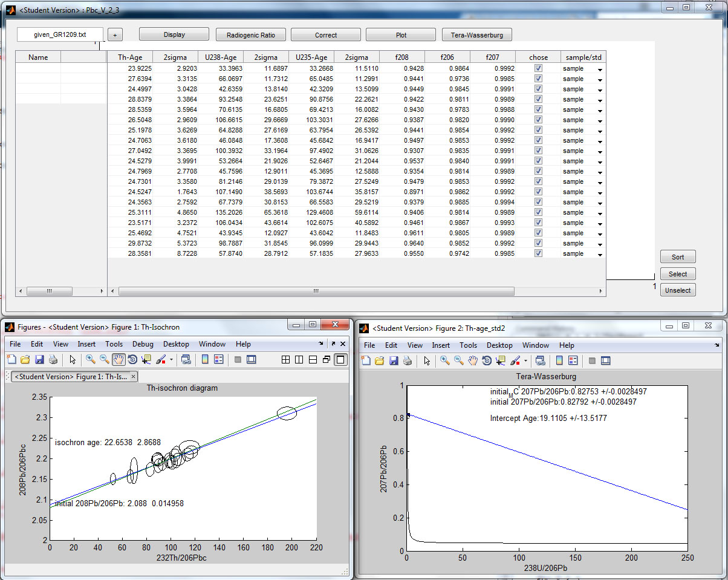
Task: Open brush tool dropdown arrow in Th-Isochron figure
Action: pos(171,360)
